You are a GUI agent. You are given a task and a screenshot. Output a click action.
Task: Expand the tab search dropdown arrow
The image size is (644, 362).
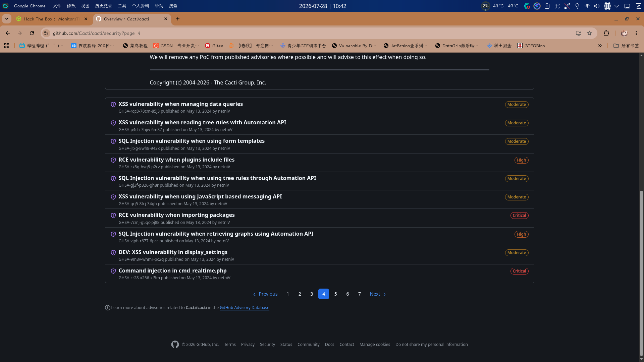coord(7,19)
